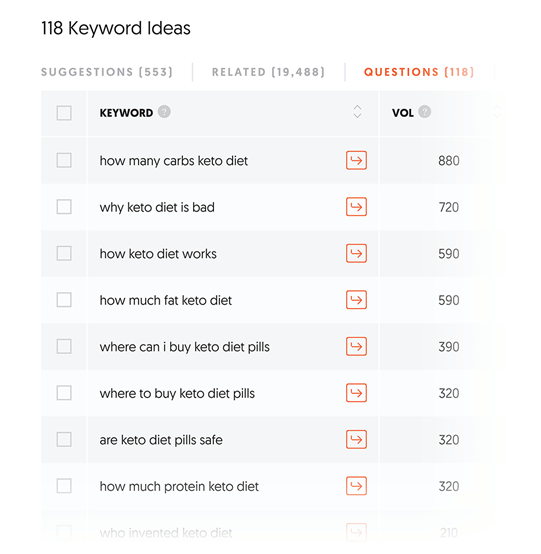
Task: Select the QUESTIONS (118) tab
Action: point(419,72)
